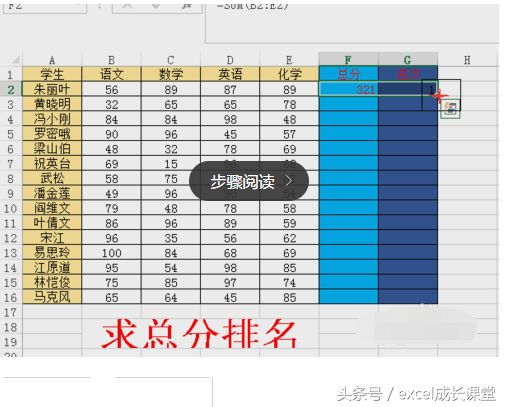Click the 英语 header cell
505x407 pixels.
(x=230, y=74)
